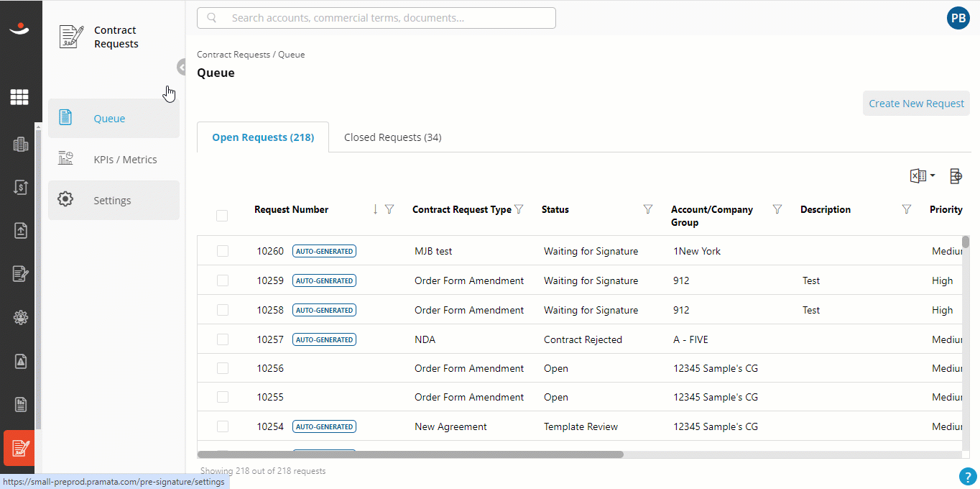
Task: Check the box for request 10255
Action: point(223,397)
